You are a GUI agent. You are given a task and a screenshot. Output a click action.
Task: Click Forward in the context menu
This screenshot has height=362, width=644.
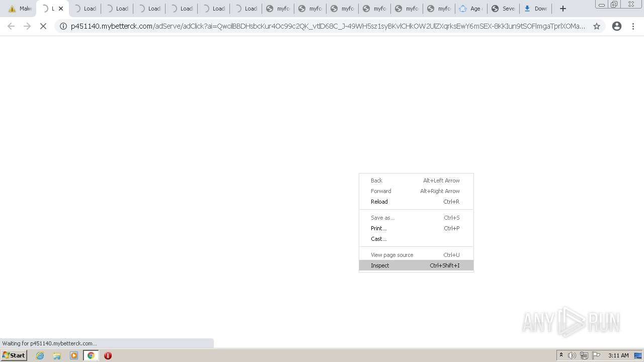pyautogui.click(x=416, y=191)
